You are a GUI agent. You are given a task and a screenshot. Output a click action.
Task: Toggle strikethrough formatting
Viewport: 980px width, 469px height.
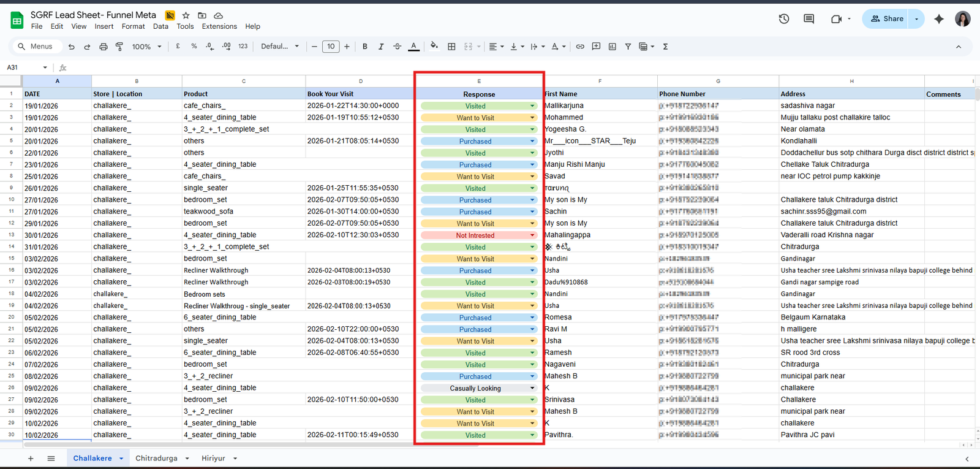pyautogui.click(x=397, y=47)
